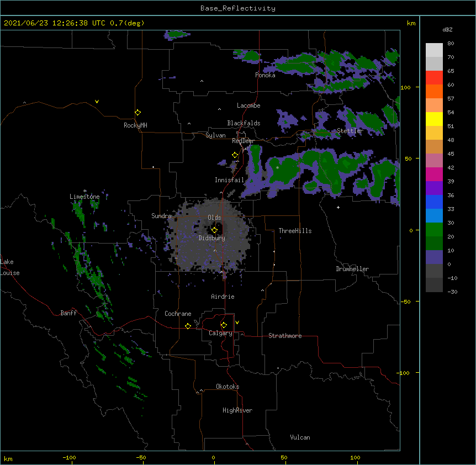Click the white plus marker north of Drumheller
476x465 pixels.
338,207
